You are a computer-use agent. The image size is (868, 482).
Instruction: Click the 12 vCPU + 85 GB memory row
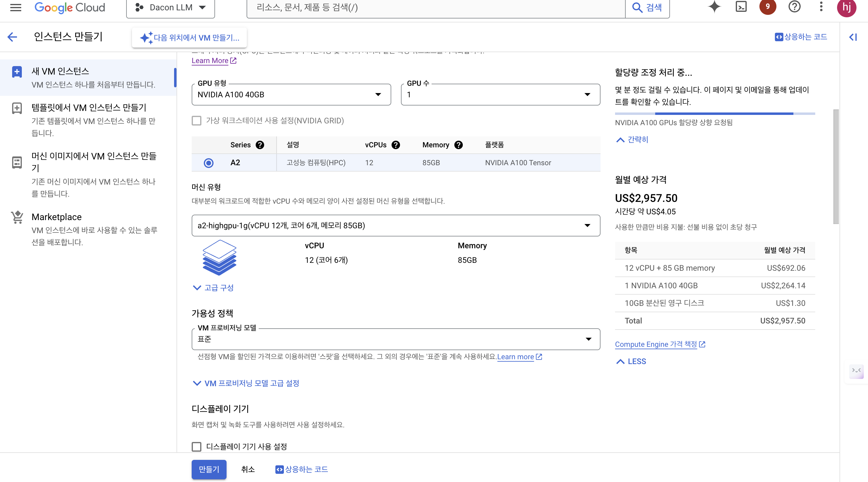[x=715, y=268]
